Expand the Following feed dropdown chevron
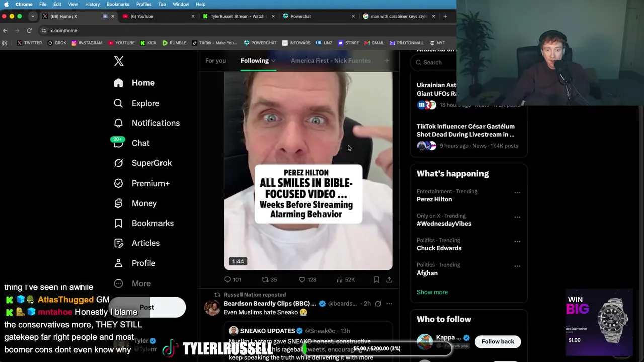 (273, 61)
